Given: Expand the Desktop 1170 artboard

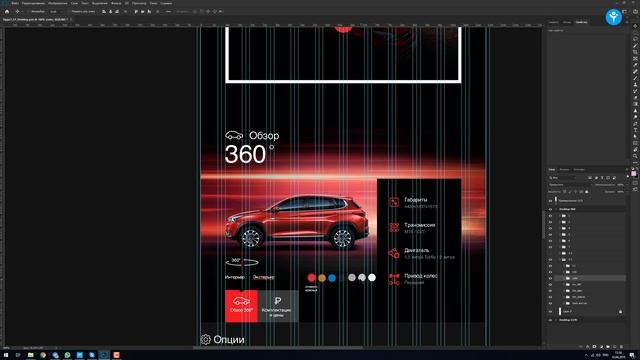Looking at the screenshot, I should coord(556,320).
